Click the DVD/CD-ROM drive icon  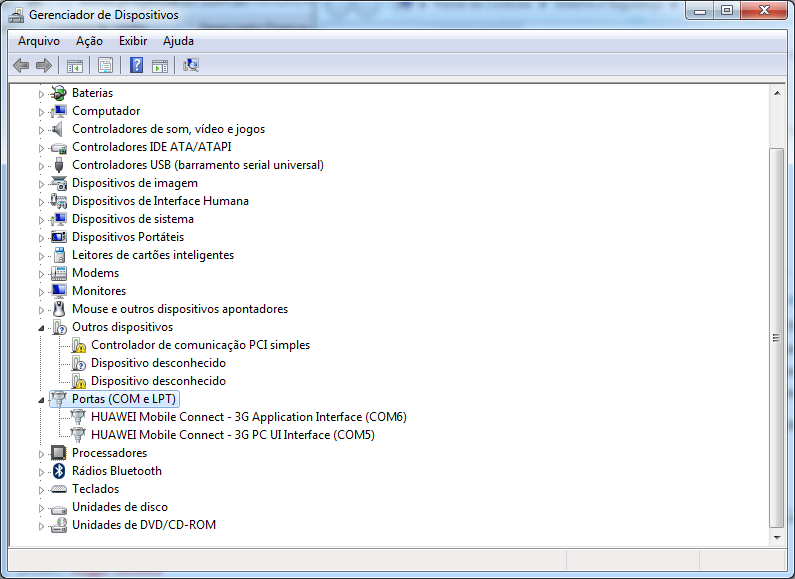pos(59,525)
